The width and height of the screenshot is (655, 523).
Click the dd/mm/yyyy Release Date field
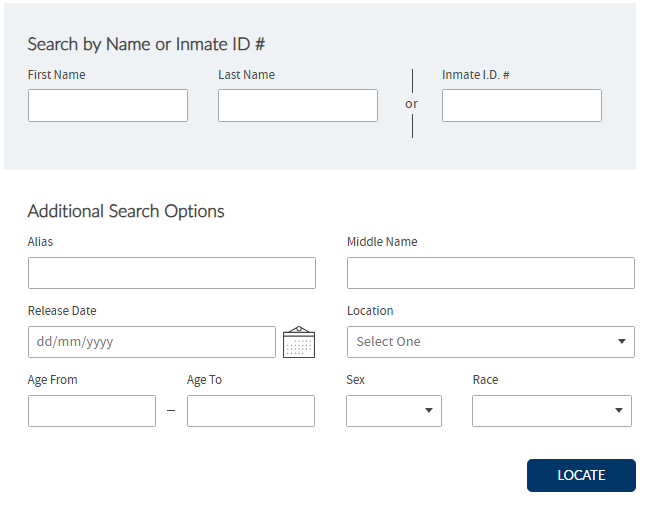pyautogui.click(x=152, y=342)
